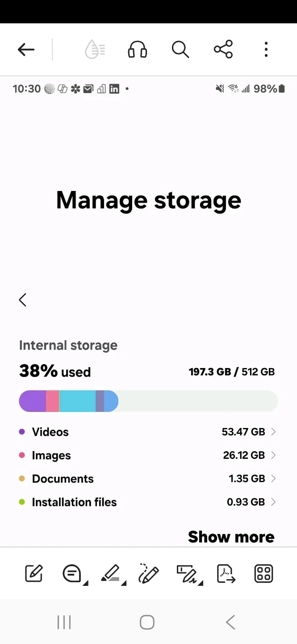Share this document
The height and width of the screenshot is (644, 297).
point(223,49)
